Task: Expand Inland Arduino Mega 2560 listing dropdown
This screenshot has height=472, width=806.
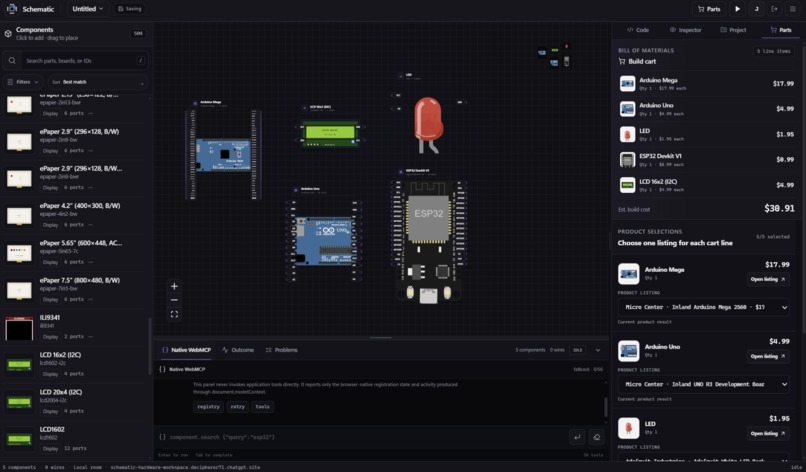Action: coord(704,307)
